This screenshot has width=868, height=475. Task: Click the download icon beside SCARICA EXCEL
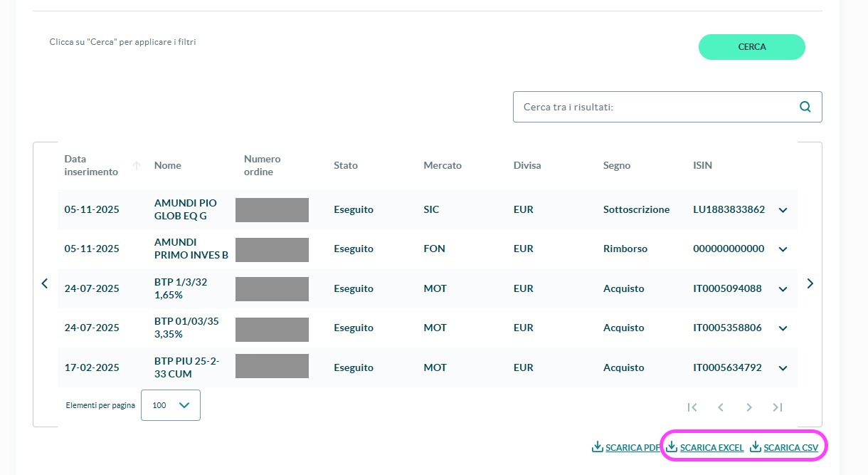click(x=672, y=447)
